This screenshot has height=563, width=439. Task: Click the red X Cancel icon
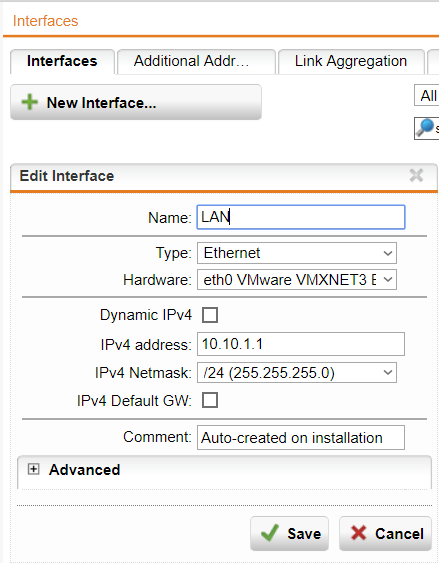(358, 533)
